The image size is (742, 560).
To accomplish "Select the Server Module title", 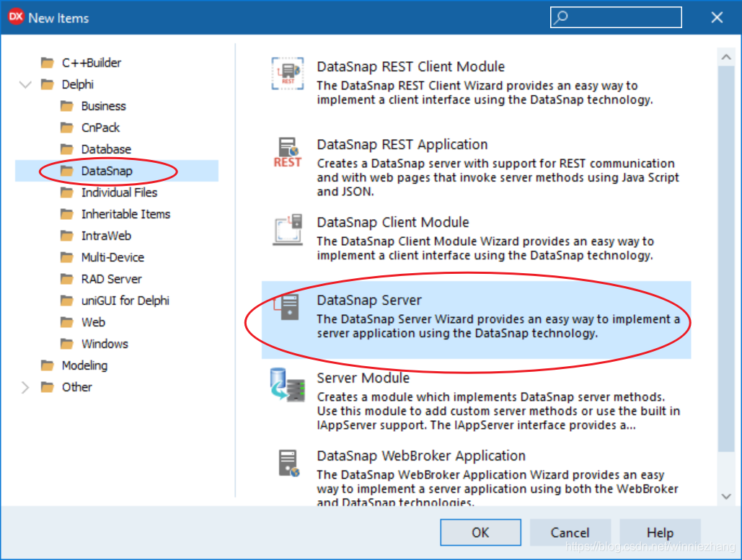I will click(363, 378).
